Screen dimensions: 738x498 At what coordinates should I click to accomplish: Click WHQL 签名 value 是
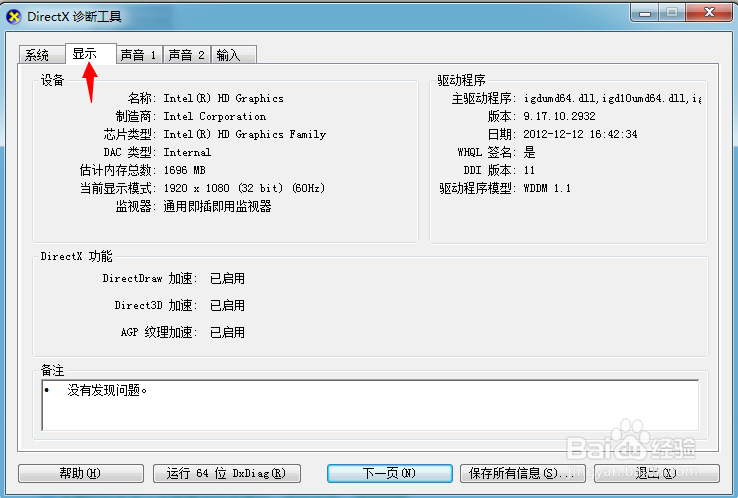coord(529,153)
